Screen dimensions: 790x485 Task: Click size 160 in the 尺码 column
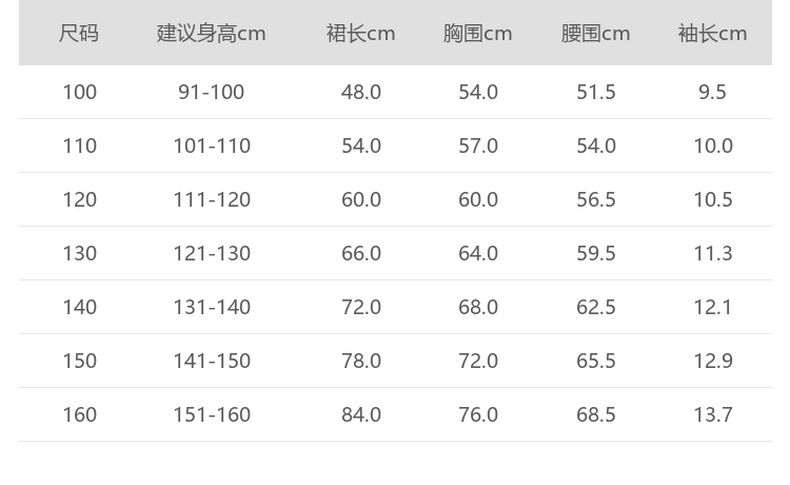[80, 414]
